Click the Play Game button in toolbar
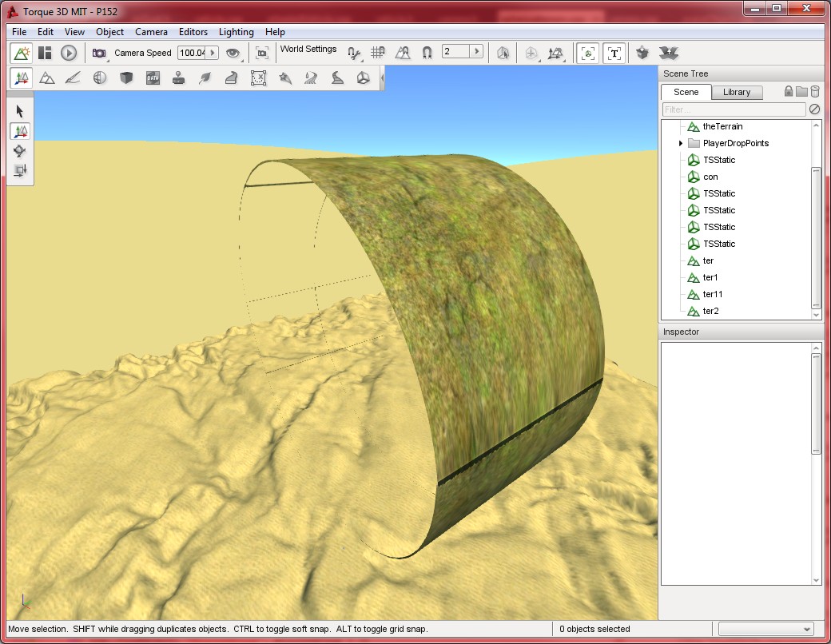Viewport: 831px width, 644px height. click(69, 53)
